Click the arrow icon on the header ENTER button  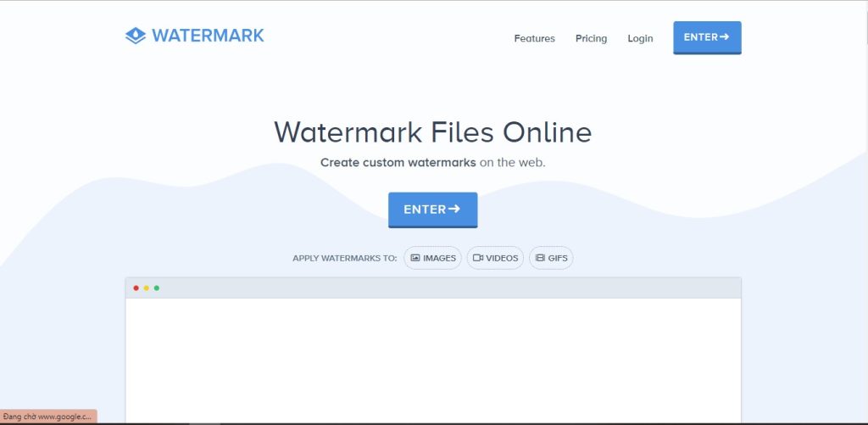[724, 37]
